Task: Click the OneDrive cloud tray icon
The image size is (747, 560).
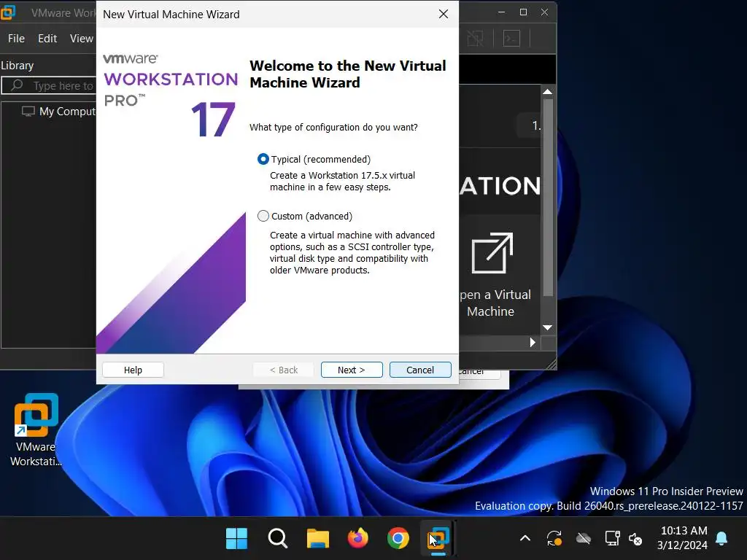Action: [584, 539]
